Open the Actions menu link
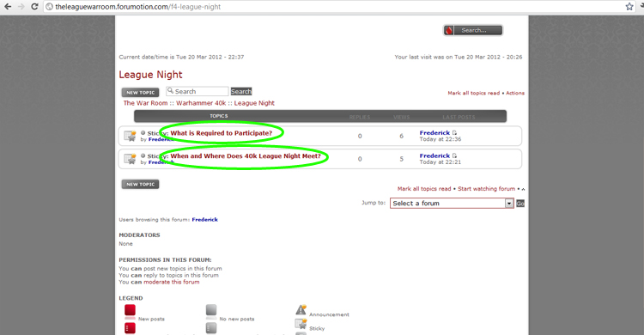 [515, 93]
